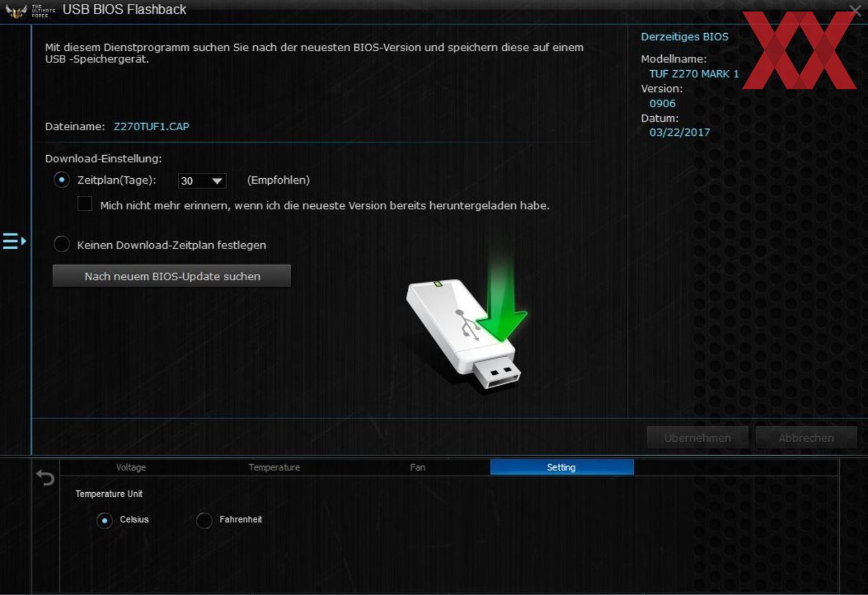The image size is (868, 595).
Task: Select Keinen Download-Zeitplan festlegen option
Action: click(x=61, y=245)
